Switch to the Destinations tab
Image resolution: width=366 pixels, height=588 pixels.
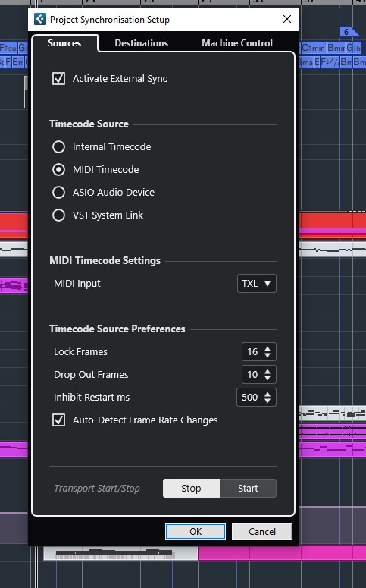coord(141,43)
